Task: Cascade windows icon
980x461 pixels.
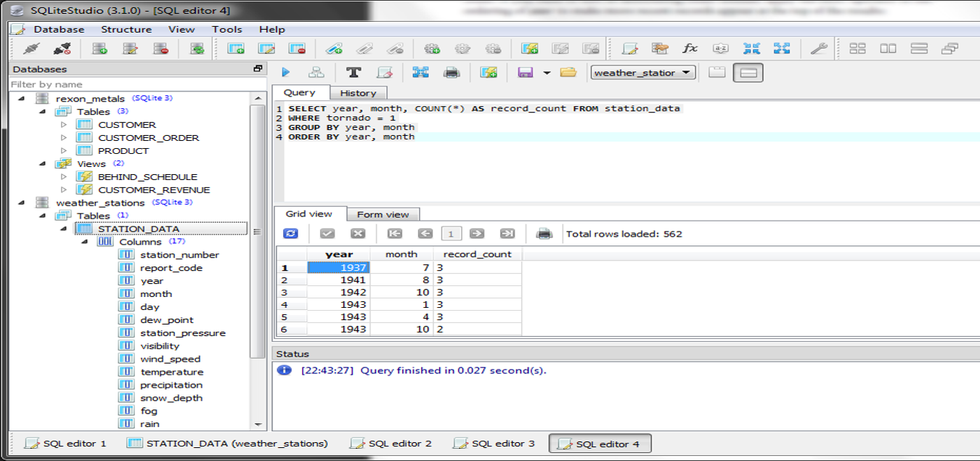Action: [949, 49]
